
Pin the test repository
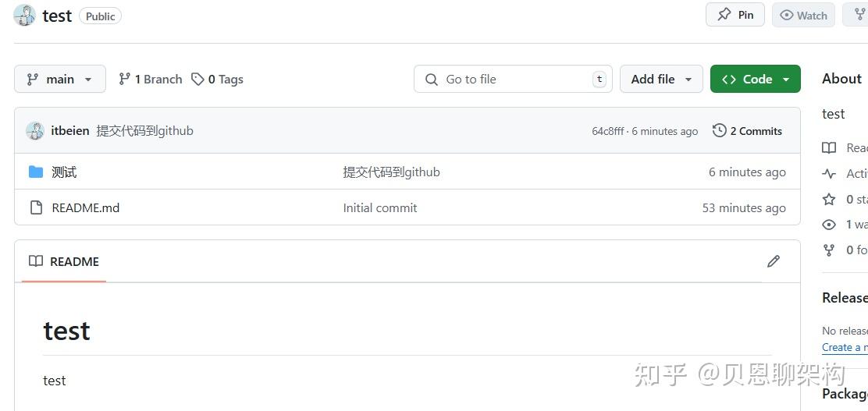pos(735,15)
